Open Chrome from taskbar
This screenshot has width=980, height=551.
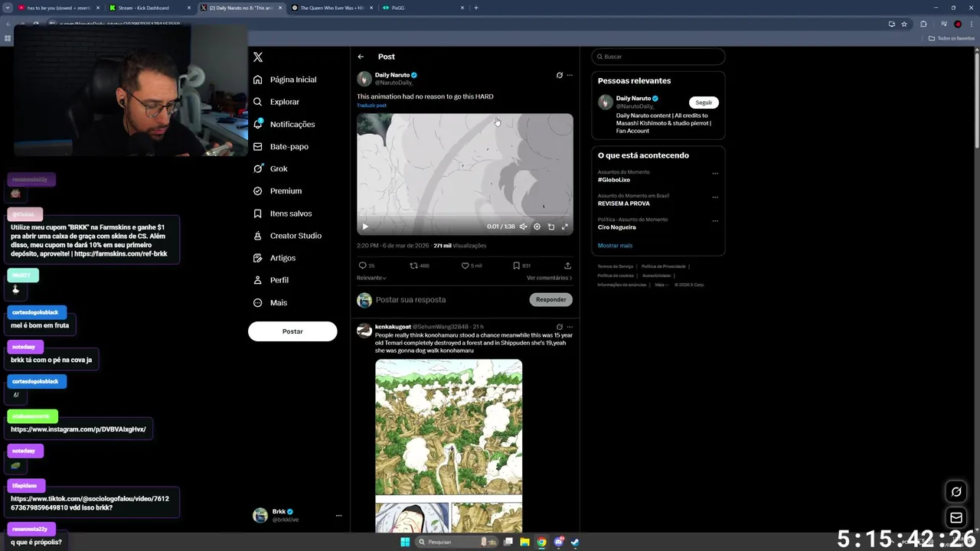pyautogui.click(x=541, y=542)
